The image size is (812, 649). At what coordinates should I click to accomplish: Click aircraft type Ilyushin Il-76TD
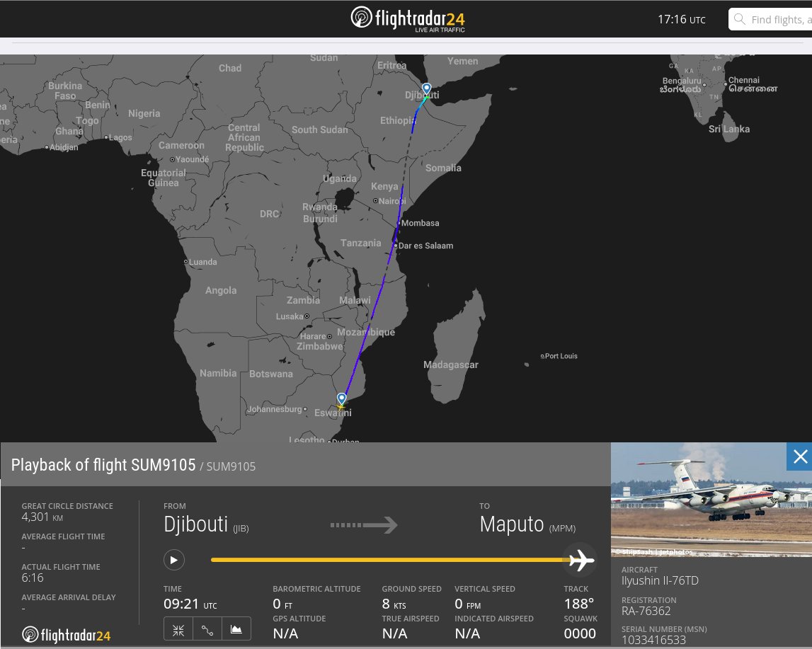660,580
